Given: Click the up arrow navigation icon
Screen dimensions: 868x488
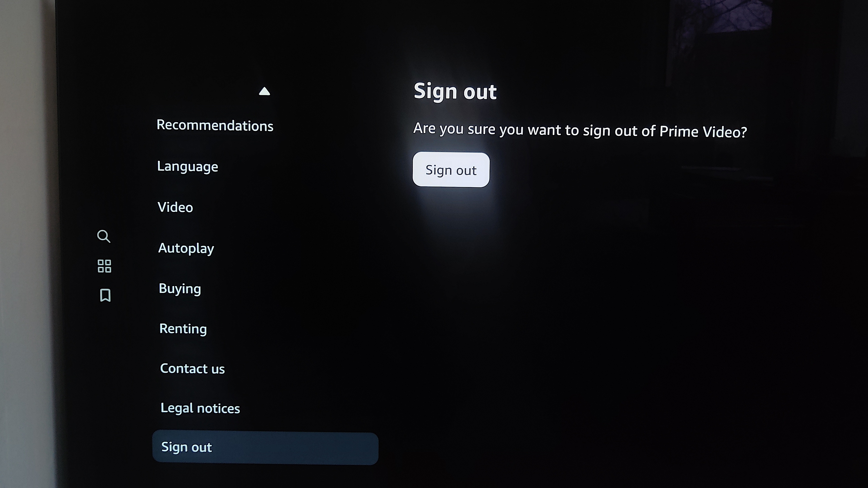Looking at the screenshot, I should click(264, 91).
